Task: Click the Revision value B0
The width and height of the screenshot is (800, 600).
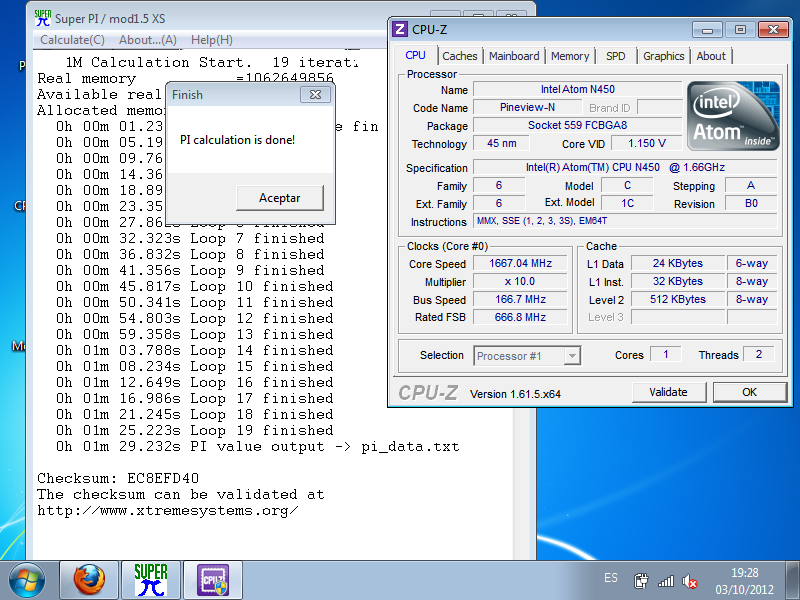Action: tap(751, 203)
